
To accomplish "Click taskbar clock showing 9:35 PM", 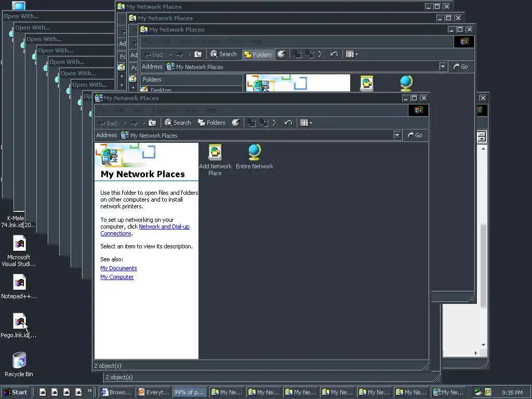I will [512, 393].
